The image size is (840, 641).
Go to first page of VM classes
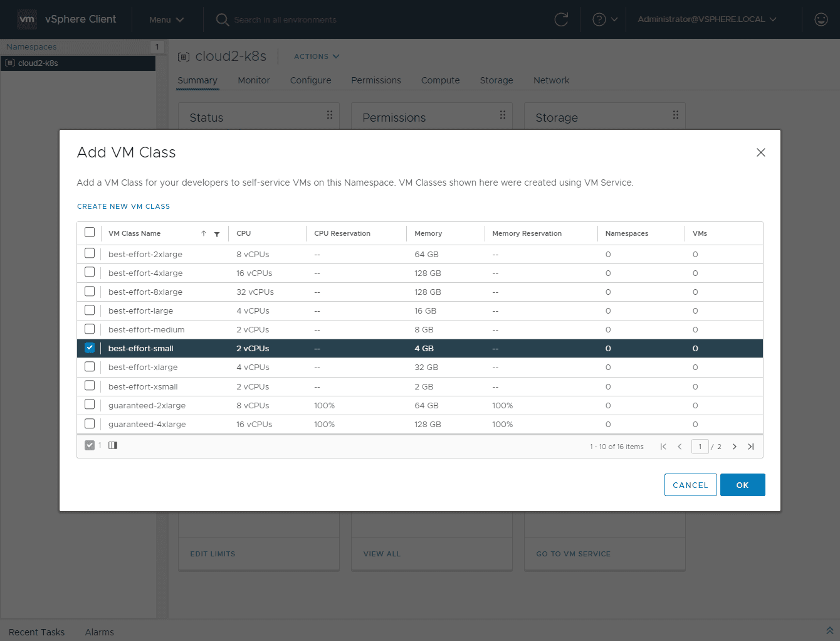point(663,447)
